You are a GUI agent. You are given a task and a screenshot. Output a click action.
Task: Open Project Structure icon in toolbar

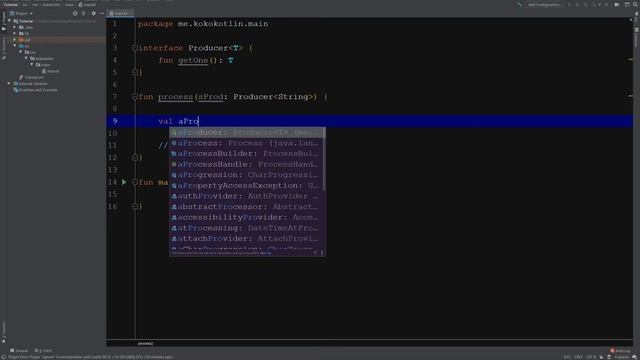point(617,4)
